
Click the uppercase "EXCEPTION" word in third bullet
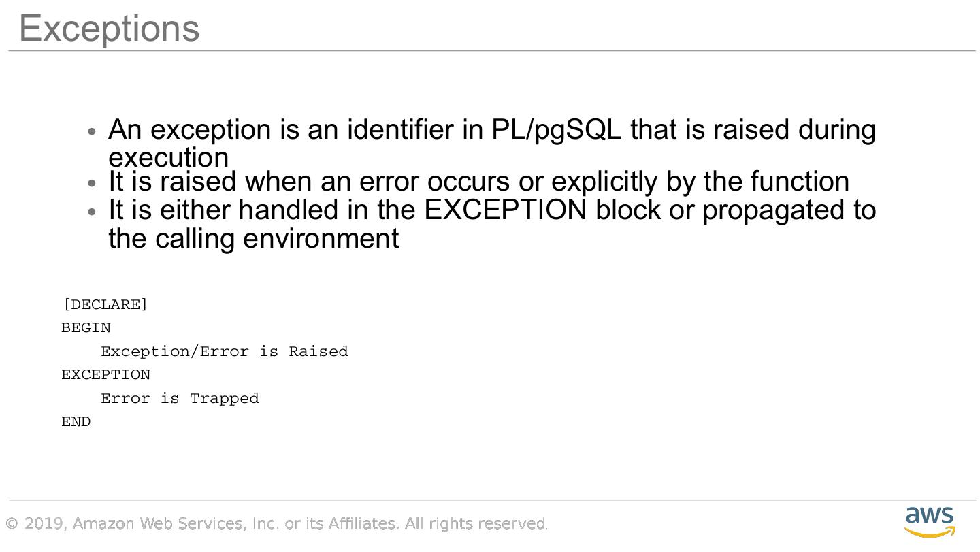505,210
